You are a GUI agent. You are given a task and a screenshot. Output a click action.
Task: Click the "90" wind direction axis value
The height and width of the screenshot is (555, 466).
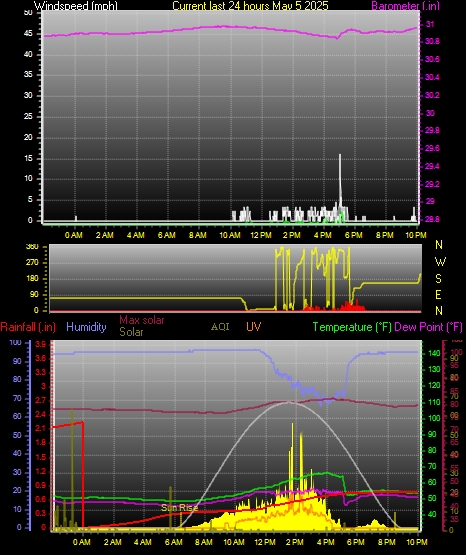coord(34,294)
